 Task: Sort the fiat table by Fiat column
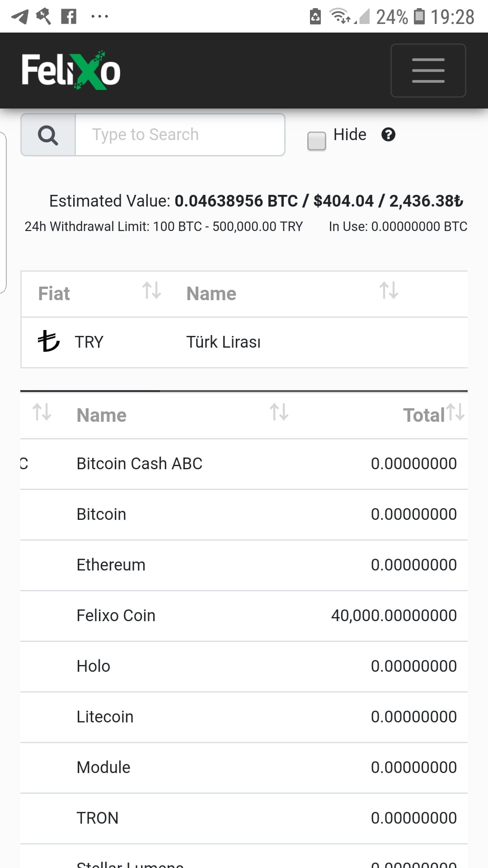click(x=151, y=291)
